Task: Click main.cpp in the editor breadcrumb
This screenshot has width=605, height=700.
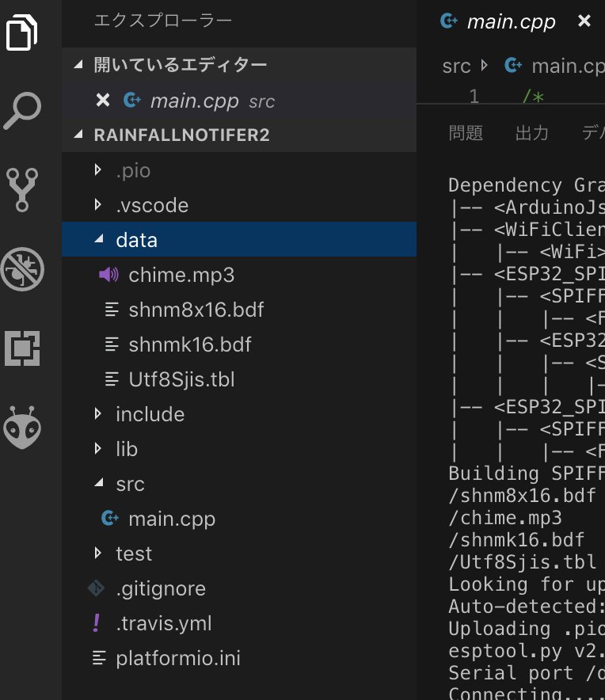Action: click(568, 66)
